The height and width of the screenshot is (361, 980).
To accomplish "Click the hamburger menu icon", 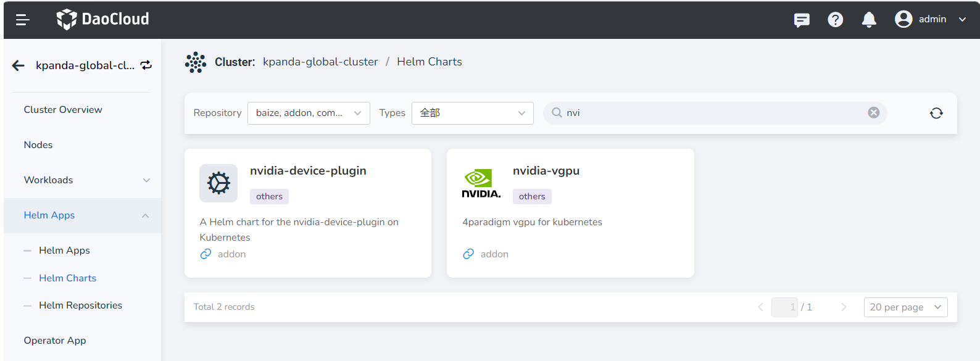I will pyautogui.click(x=23, y=20).
